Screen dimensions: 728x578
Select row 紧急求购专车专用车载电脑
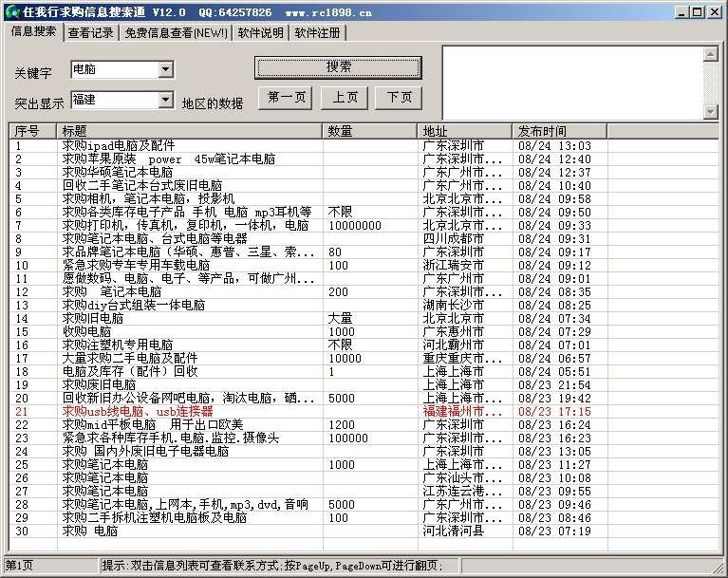tap(364, 265)
